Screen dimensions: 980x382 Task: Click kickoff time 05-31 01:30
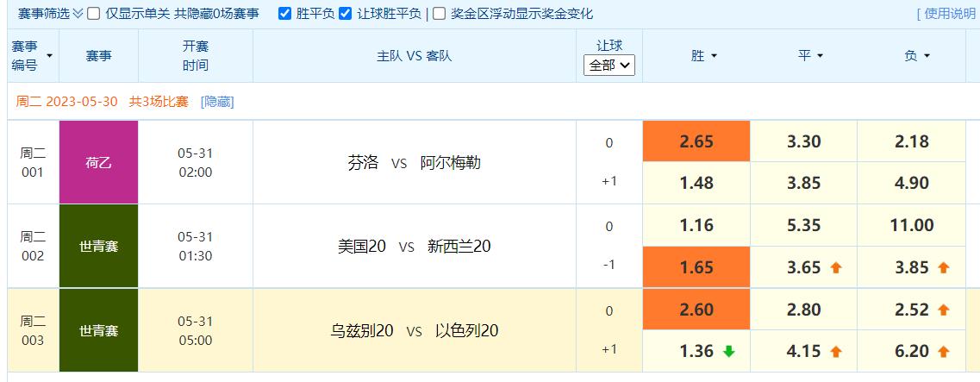click(x=195, y=247)
